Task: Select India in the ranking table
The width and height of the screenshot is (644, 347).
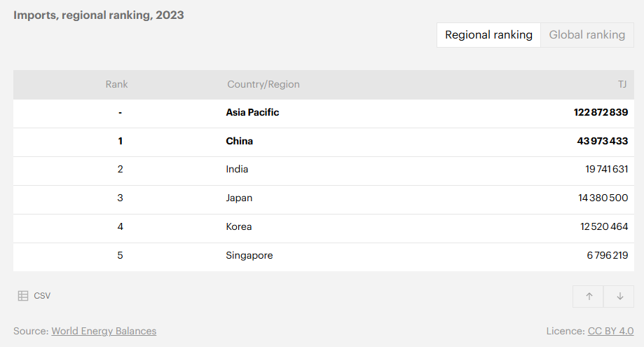Action: 237,169
